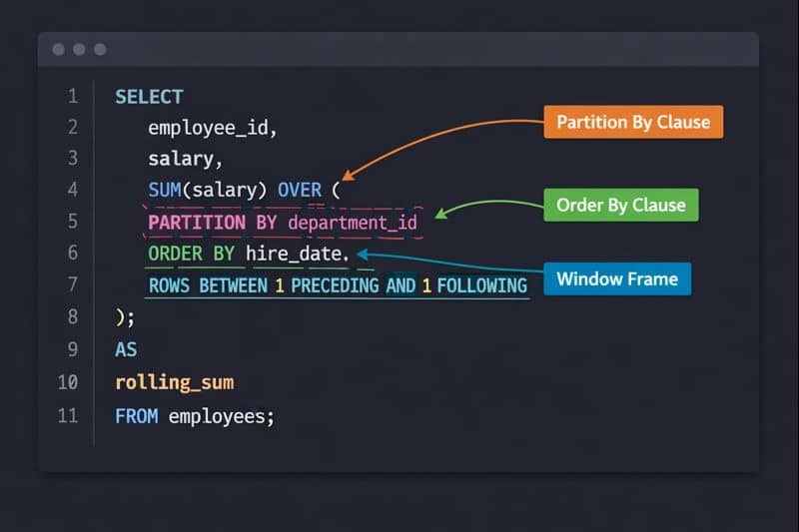Click the closing ');' on line 8
Image resolution: width=799 pixels, height=532 pixels.
[x=126, y=317]
